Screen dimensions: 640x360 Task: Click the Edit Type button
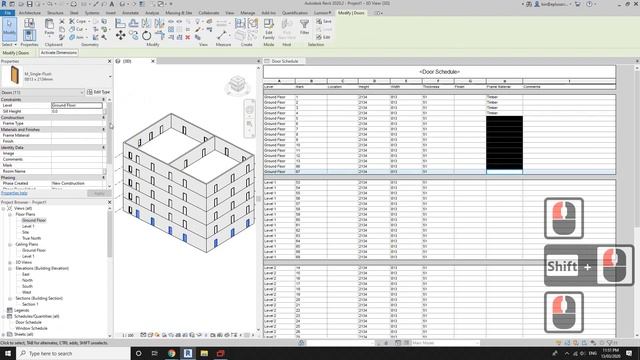click(98, 92)
